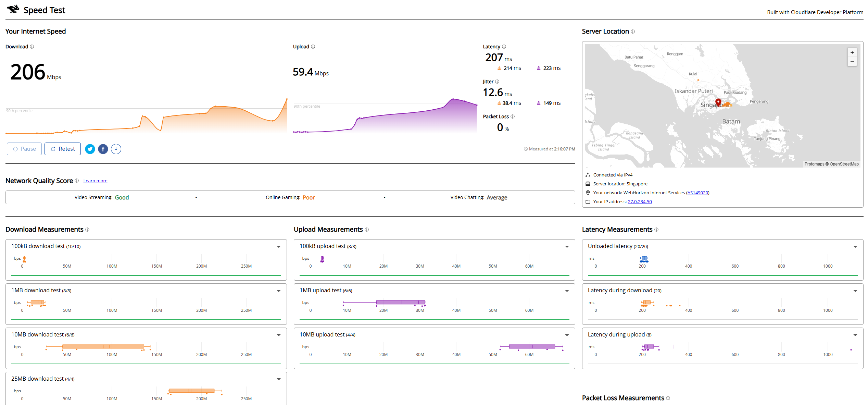Share results on Facebook icon

click(x=103, y=149)
